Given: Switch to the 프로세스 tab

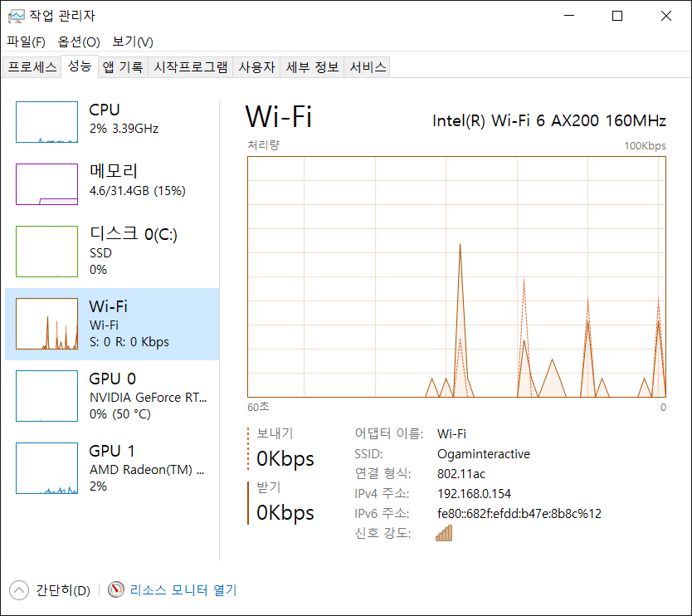Looking at the screenshot, I should coord(32,67).
